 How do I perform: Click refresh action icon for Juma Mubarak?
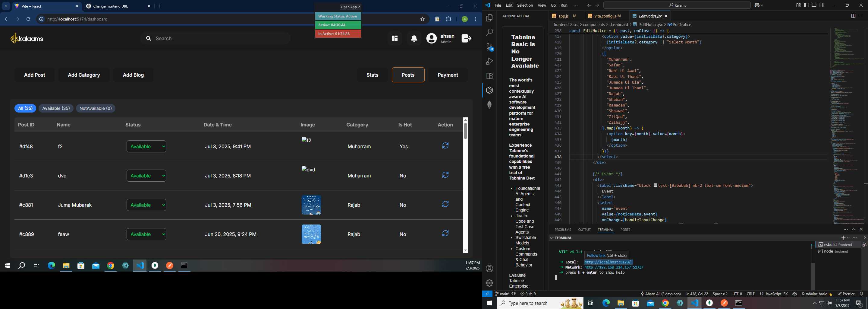[445, 204]
